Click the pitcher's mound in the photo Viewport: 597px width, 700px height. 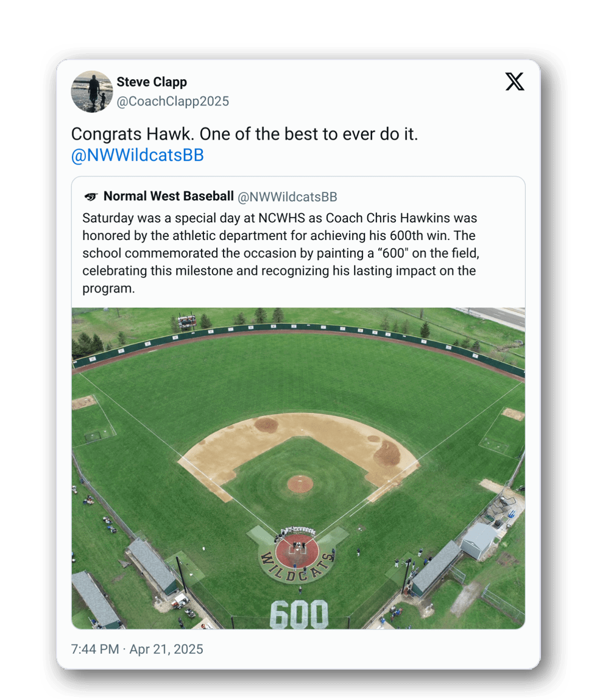coord(300,484)
